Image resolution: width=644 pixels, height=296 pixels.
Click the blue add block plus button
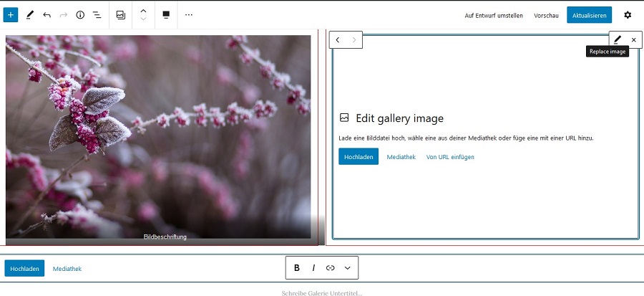tap(11, 15)
